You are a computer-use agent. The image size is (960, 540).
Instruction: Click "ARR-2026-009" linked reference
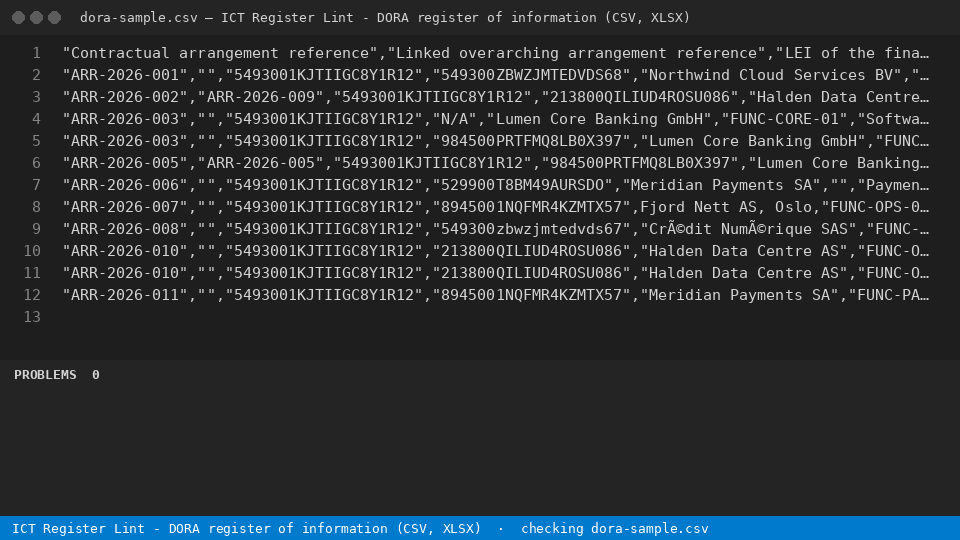coord(261,97)
